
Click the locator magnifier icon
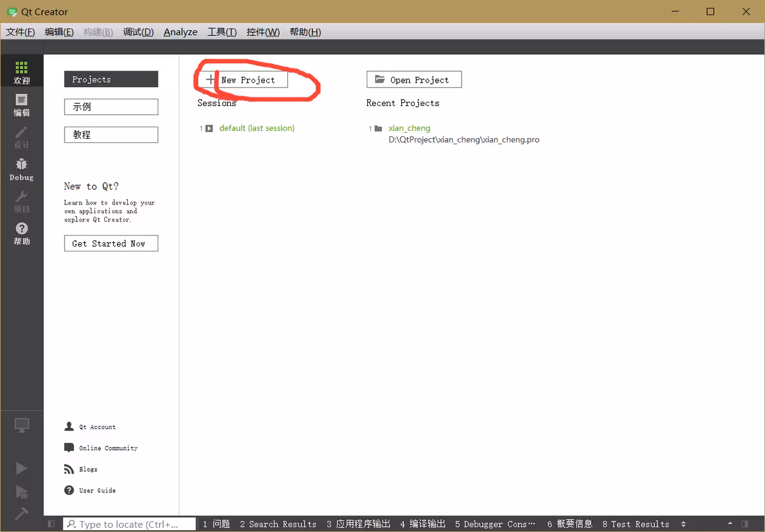(x=71, y=524)
